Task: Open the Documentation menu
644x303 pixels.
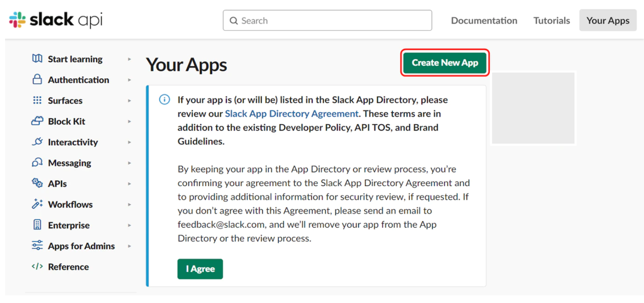Action: coord(484,20)
